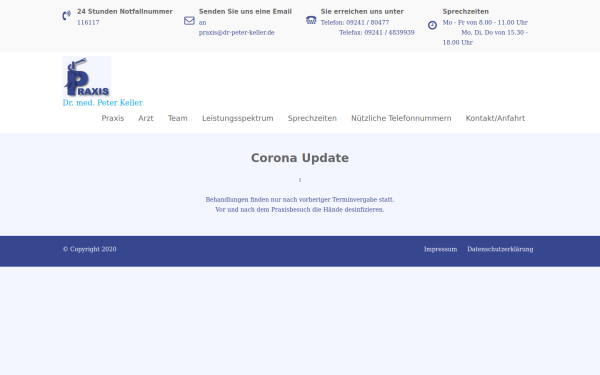Screen dimensions: 600x375
Task: Click the praxis@dr-peter-keller.de email address
Action: click(x=236, y=33)
